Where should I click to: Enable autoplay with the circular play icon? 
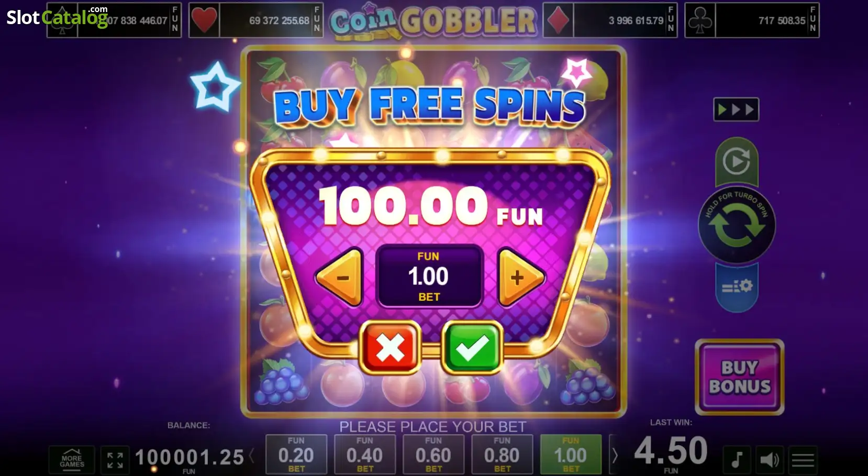pos(737,161)
